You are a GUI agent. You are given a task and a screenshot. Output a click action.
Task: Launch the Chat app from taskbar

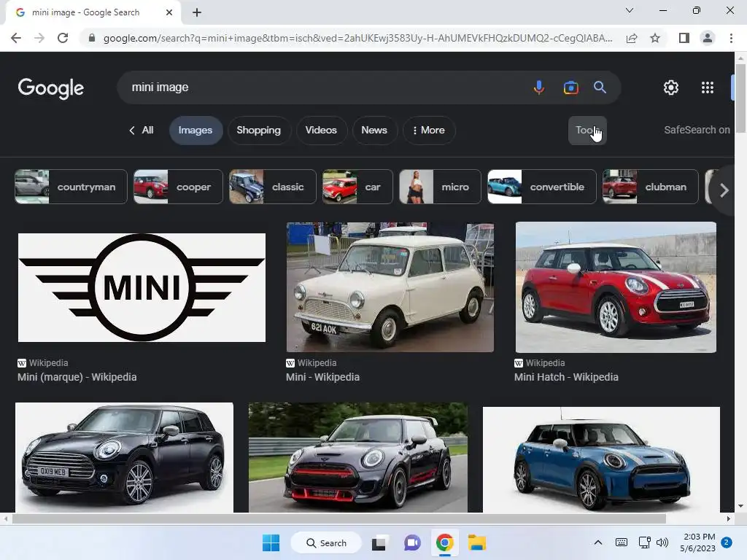412,542
